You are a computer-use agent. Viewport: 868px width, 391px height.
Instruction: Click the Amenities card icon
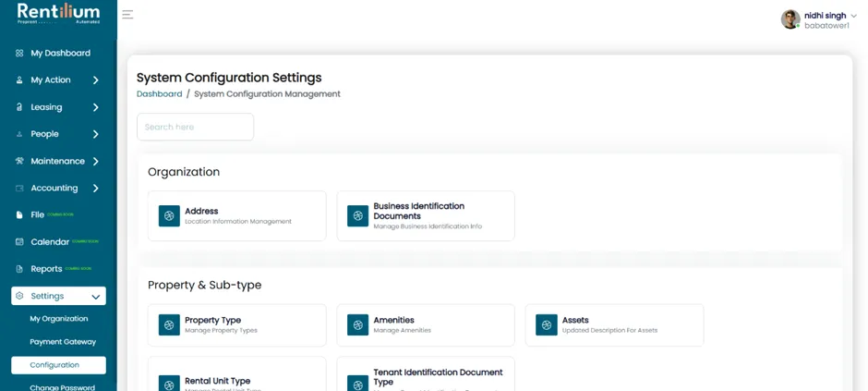click(358, 325)
